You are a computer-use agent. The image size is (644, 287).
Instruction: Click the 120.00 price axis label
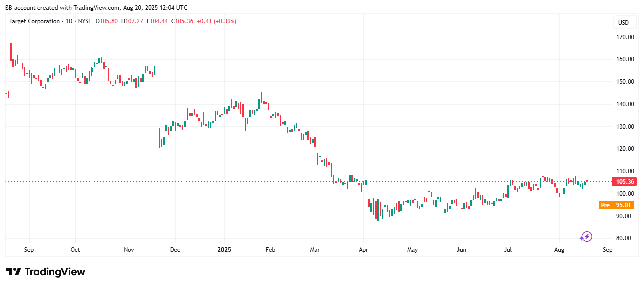(x=625, y=149)
